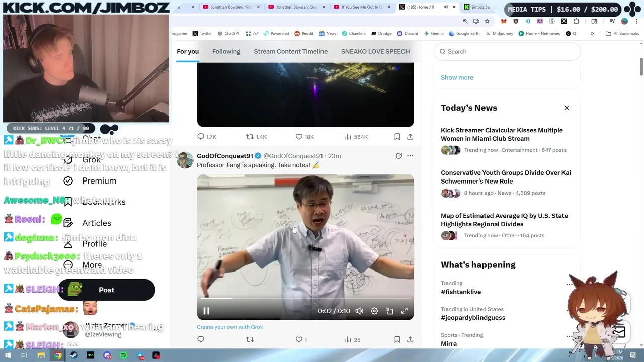The height and width of the screenshot is (362, 644).
Task: Open the #fishtanklive trending topic
Action: tap(461, 292)
